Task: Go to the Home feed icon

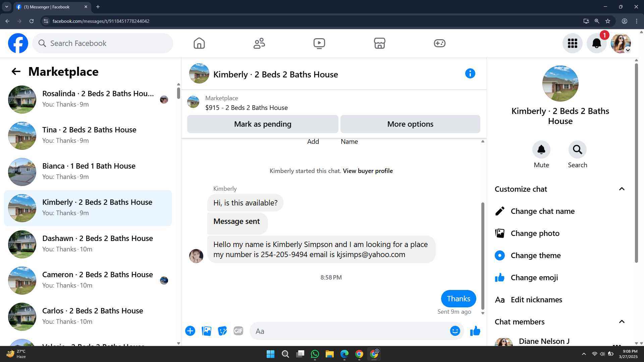Action: (199, 43)
